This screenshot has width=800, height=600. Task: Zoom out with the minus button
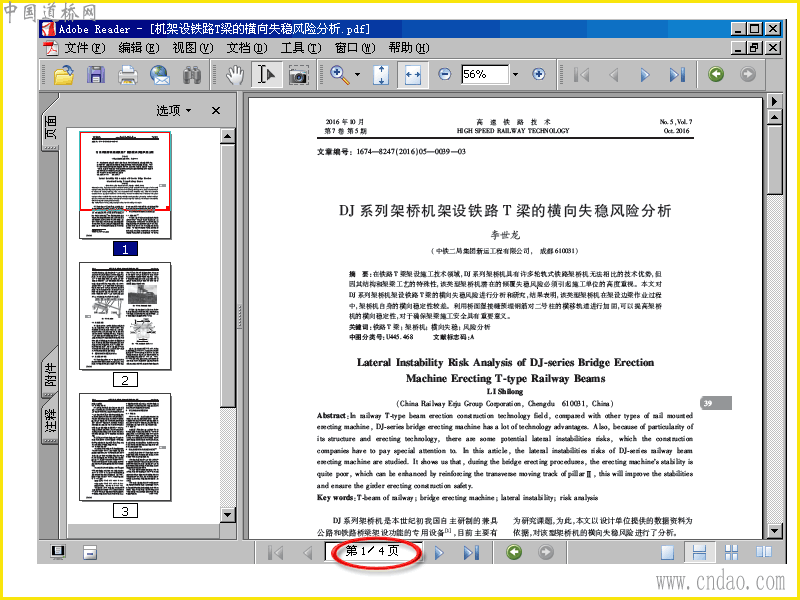(x=445, y=74)
